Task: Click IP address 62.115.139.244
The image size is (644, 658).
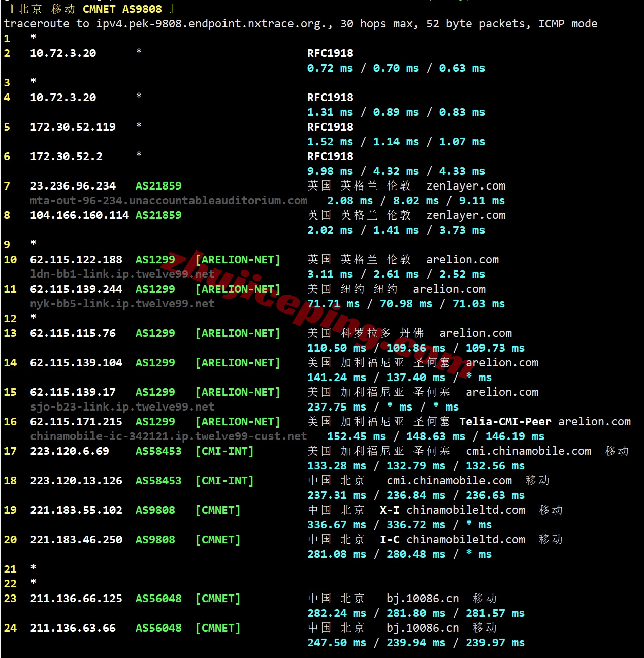Action: point(76,289)
